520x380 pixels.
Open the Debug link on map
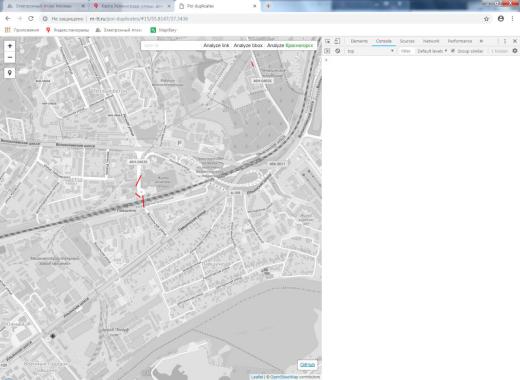click(x=307, y=365)
